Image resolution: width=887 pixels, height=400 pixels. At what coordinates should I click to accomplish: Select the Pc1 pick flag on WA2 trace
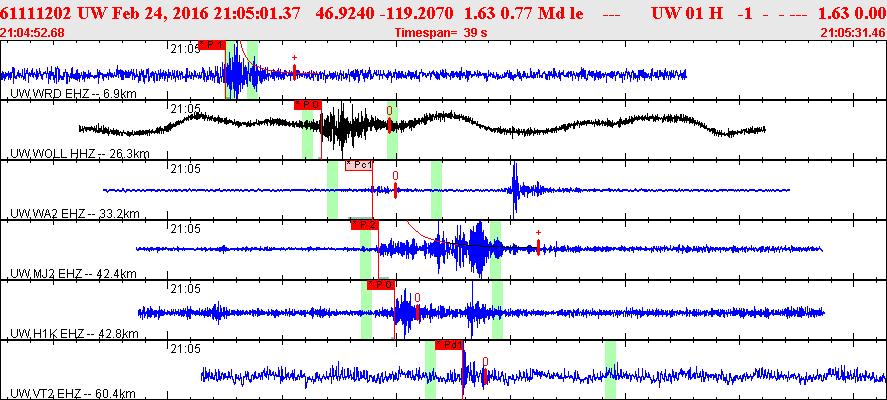[x=359, y=165]
